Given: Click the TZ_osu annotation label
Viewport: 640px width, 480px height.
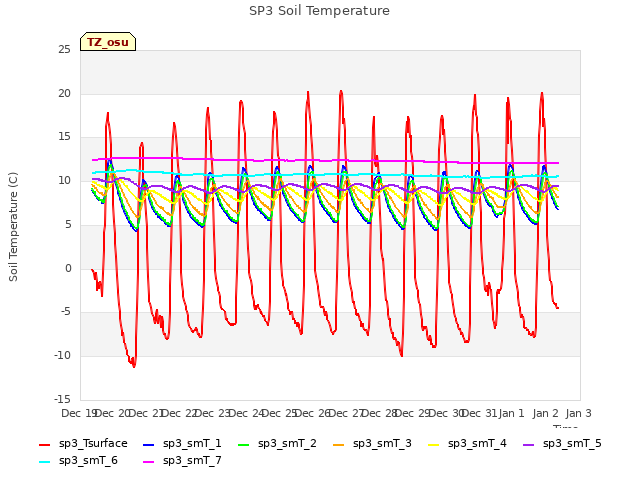Looking at the screenshot, I should 108,42.
